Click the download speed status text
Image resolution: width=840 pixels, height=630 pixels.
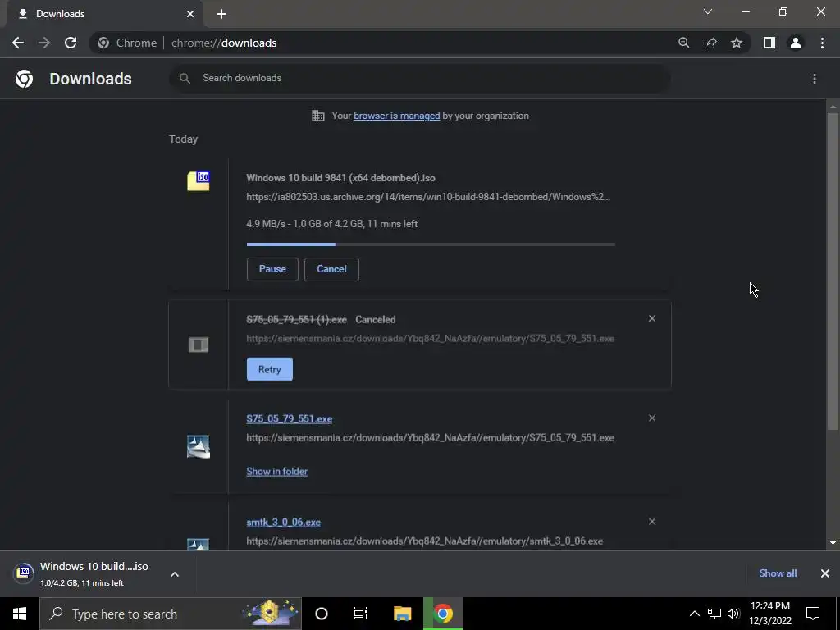331,224
